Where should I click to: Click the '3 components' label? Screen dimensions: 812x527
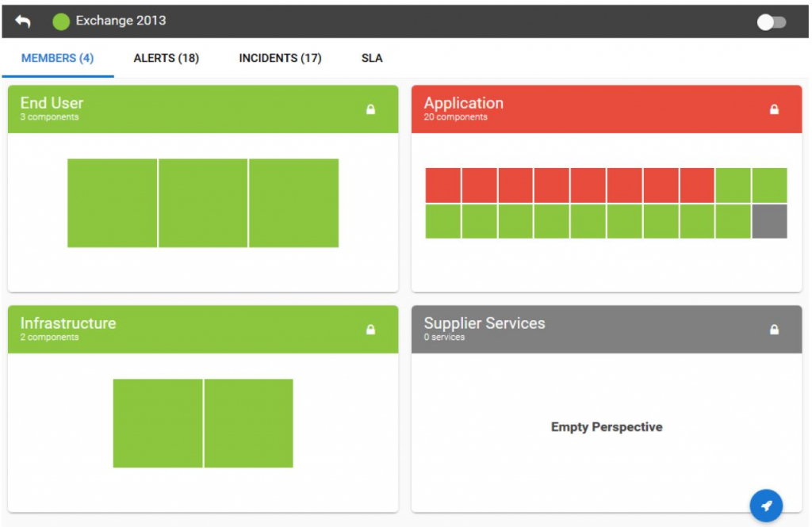pyautogui.click(x=49, y=117)
